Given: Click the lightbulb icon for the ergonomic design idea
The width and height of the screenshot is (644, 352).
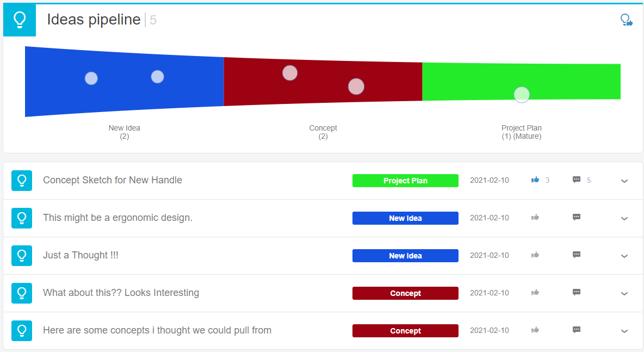Looking at the screenshot, I should pos(22,218).
